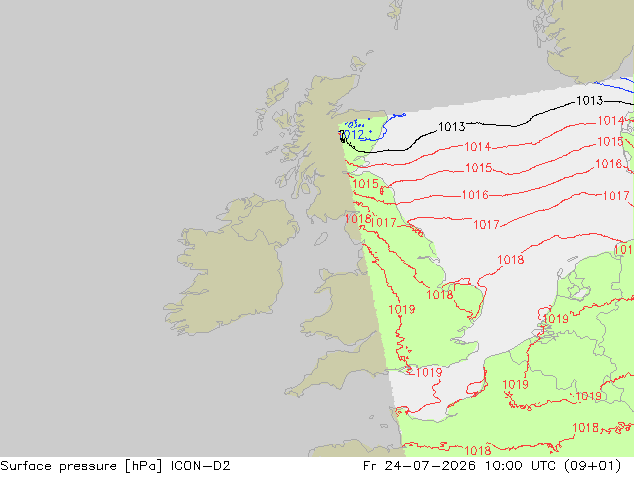Click the 'Fr 24-07-2026 10:00 UTC (09+01)' timestamp
The height and width of the screenshot is (490, 634).
click(x=492, y=466)
